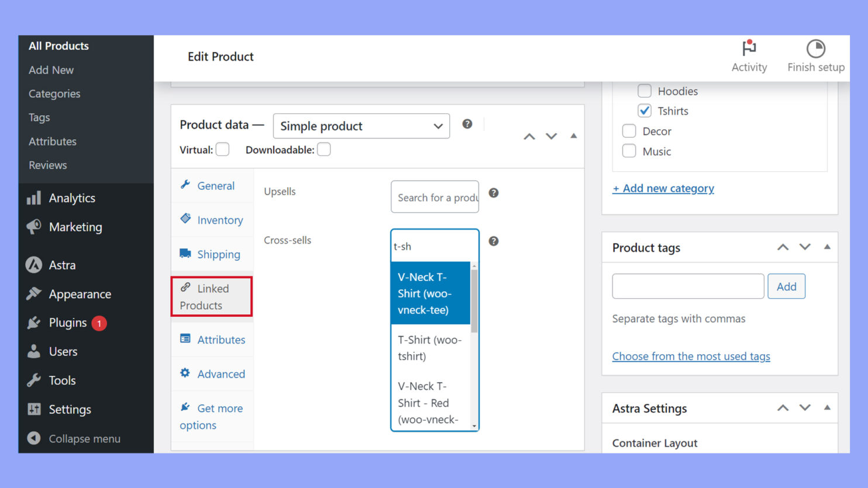Click the Add new category link

(663, 188)
